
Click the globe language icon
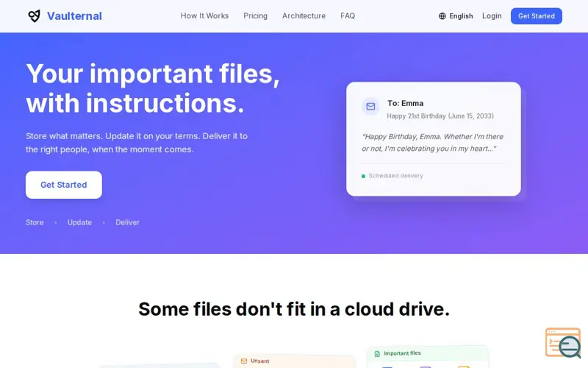coord(442,16)
